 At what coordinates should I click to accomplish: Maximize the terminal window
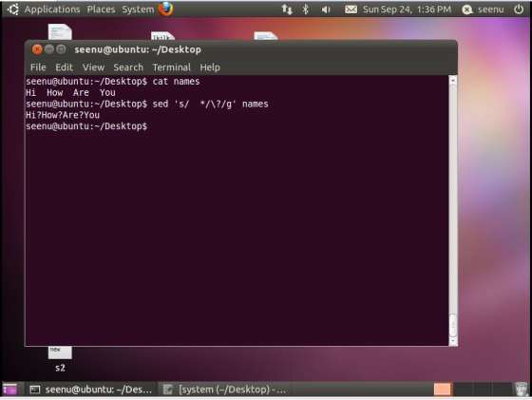[x=61, y=49]
